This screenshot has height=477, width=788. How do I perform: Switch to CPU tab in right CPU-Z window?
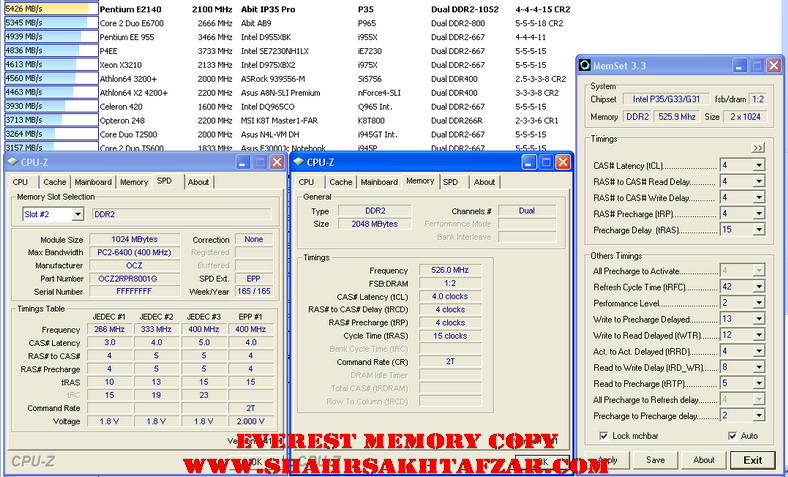tap(306, 182)
